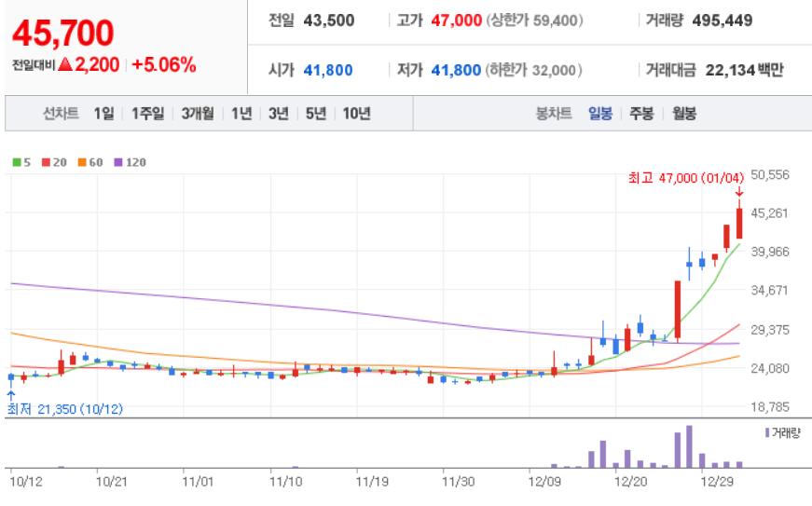Click the 하한가 32,000 text
Viewport: 812px width, 506px height.
[533, 70]
